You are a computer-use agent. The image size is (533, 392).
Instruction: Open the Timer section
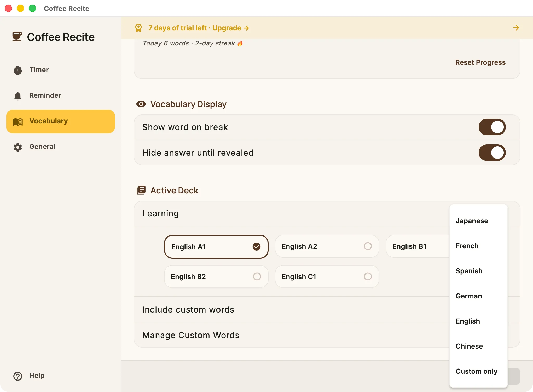pyautogui.click(x=61, y=70)
